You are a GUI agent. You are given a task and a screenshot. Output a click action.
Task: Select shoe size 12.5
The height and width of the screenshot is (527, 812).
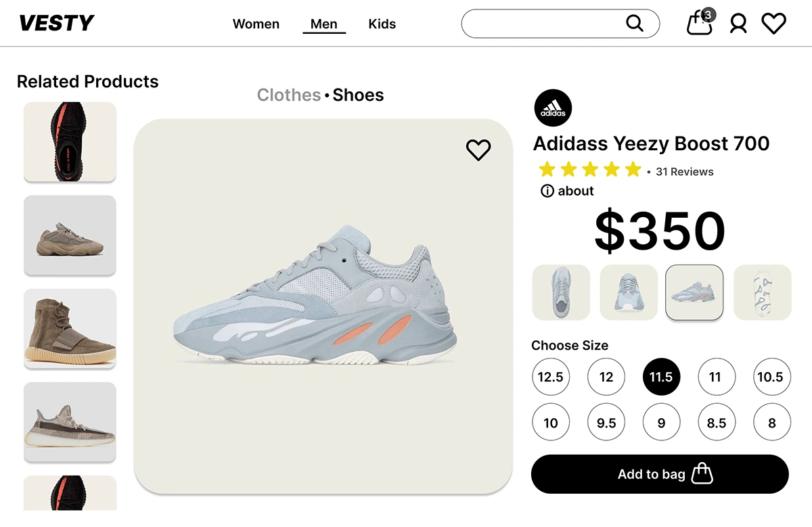coord(551,377)
